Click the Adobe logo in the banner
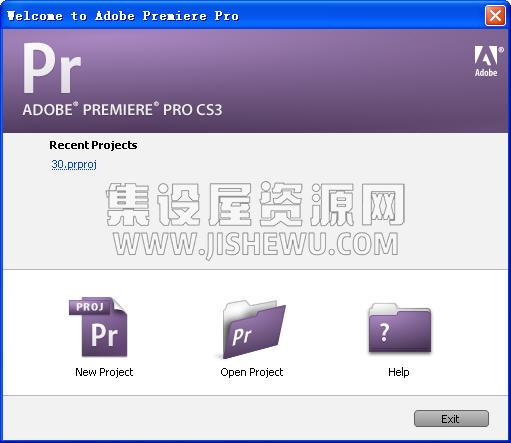 pos(488,61)
